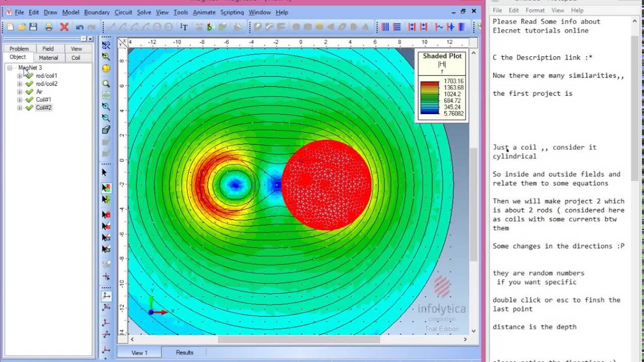644x362 pixels.
Task: Select the text 'T' tool icon
Action: pos(184,27)
